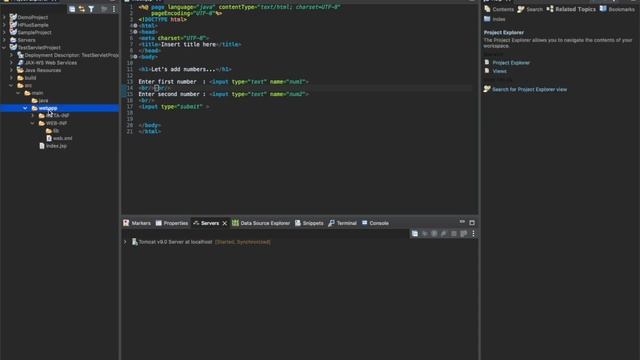Expand the META-INF folder node
Image resolution: width=640 pixels, height=360 pixels.
point(33,116)
